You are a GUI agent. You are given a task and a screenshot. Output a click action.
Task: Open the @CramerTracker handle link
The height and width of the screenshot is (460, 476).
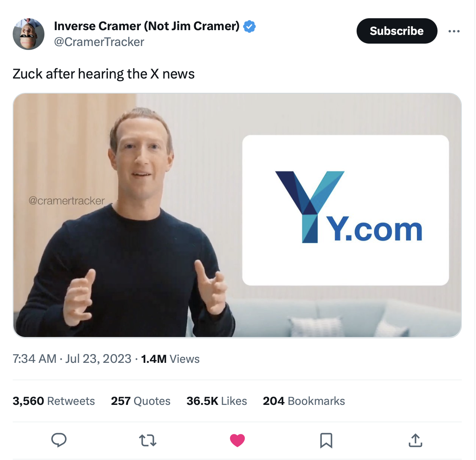[x=99, y=42]
